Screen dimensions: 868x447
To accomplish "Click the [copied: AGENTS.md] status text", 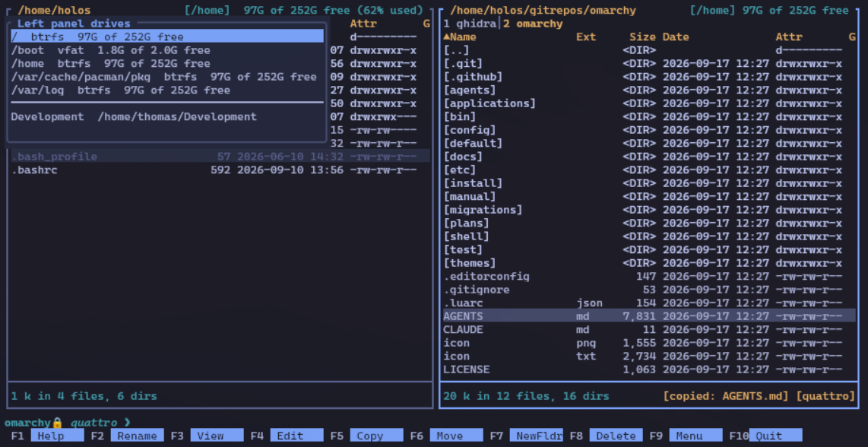I will (x=727, y=396).
